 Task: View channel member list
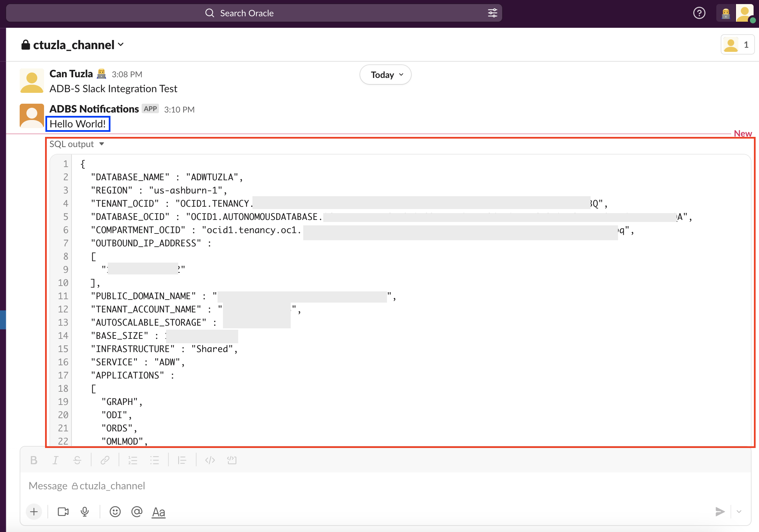[737, 44]
